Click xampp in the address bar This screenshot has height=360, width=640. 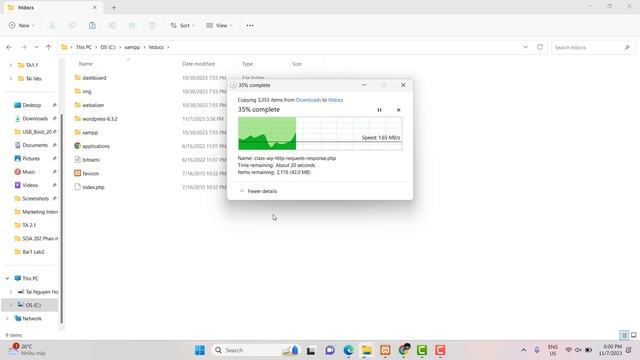point(132,47)
